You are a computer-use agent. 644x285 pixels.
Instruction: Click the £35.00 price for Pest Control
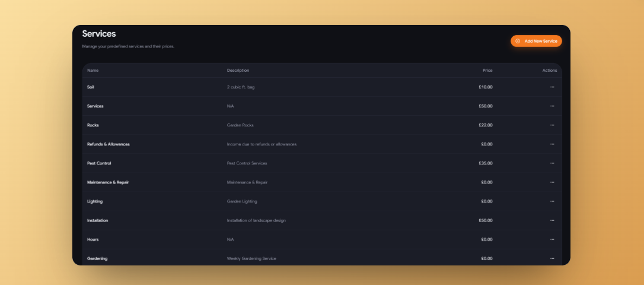tap(486, 163)
